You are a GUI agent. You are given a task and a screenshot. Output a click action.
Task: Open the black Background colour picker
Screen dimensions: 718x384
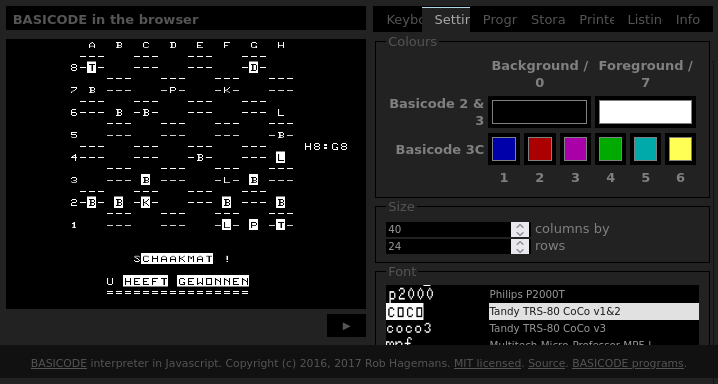coord(539,112)
